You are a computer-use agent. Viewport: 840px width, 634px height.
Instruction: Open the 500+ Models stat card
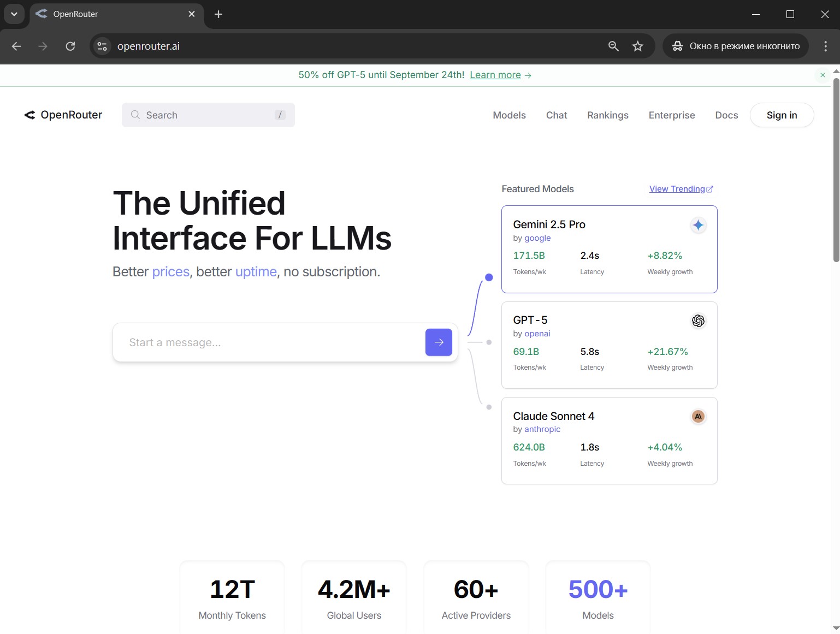598,597
